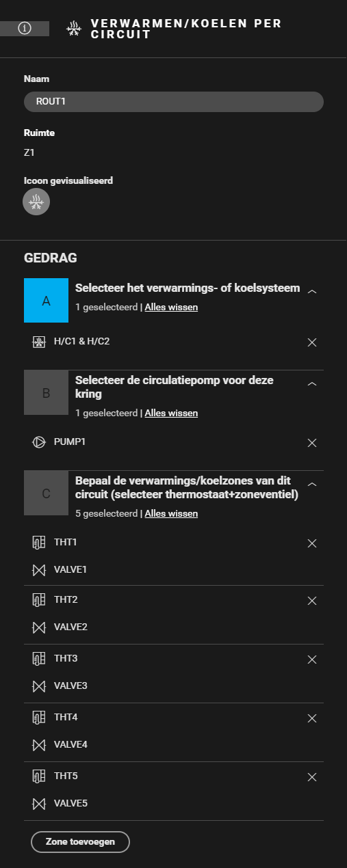
Task: Collapse the circulation pump section
Action: (x=312, y=384)
